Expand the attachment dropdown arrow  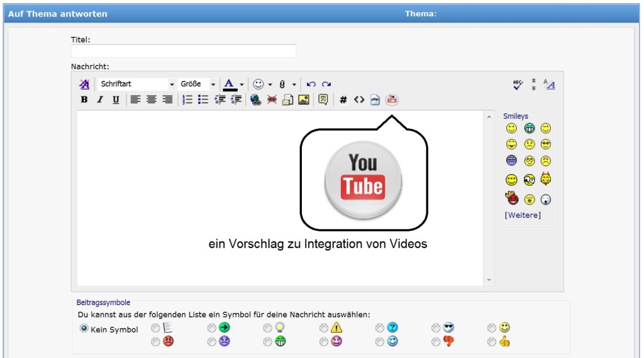click(x=294, y=85)
